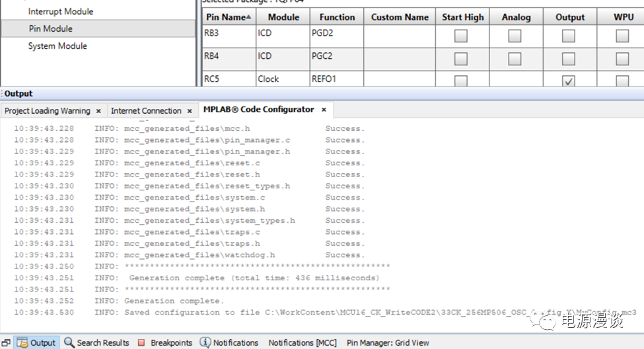
Task: Tick the Analog checkbox for RB4
Action: click(x=514, y=59)
